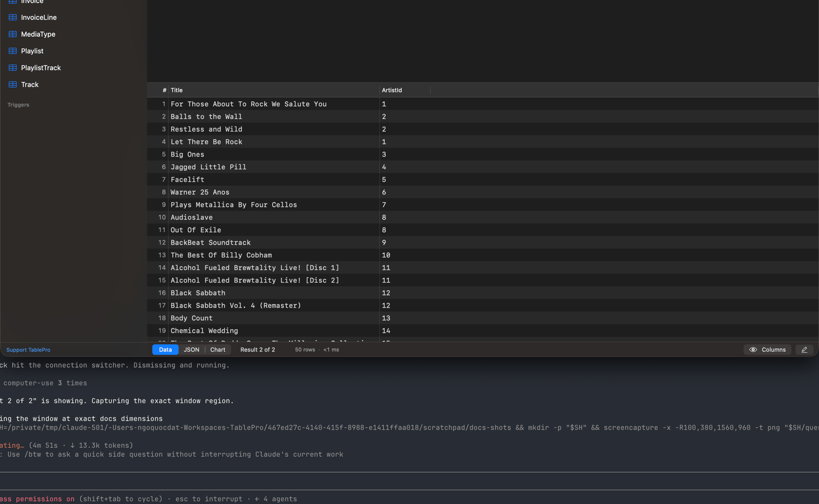
Task: Click the eye icon in Columns button
Action: tap(753, 350)
